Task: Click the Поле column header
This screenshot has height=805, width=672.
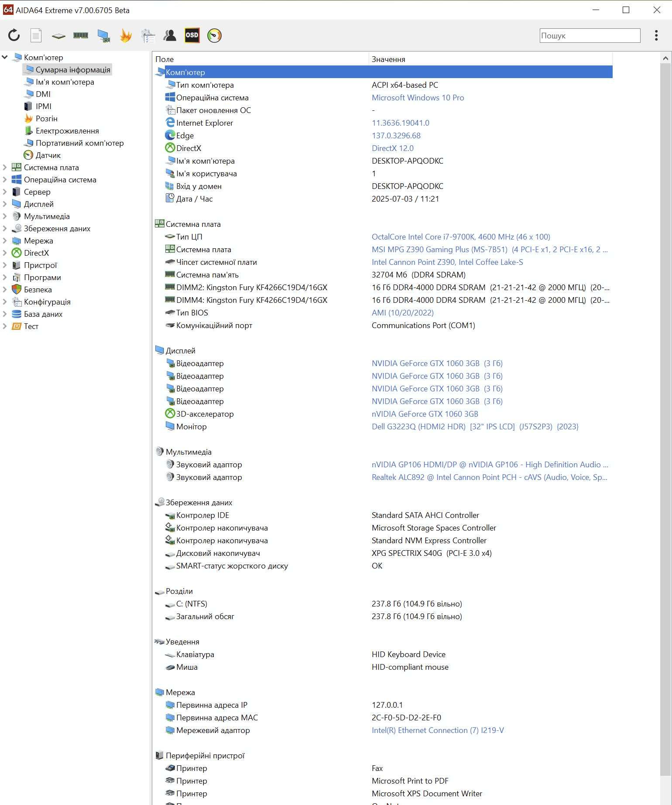Action: click(x=261, y=59)
